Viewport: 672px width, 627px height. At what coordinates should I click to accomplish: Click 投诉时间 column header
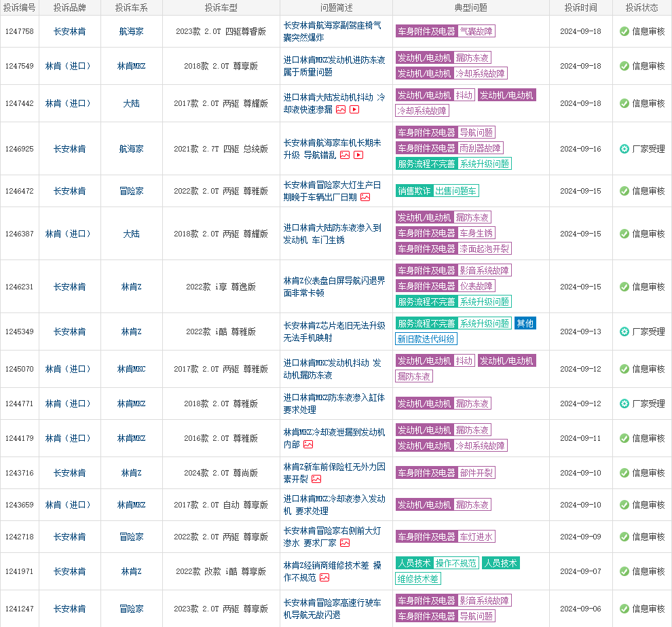click(581, 7)
